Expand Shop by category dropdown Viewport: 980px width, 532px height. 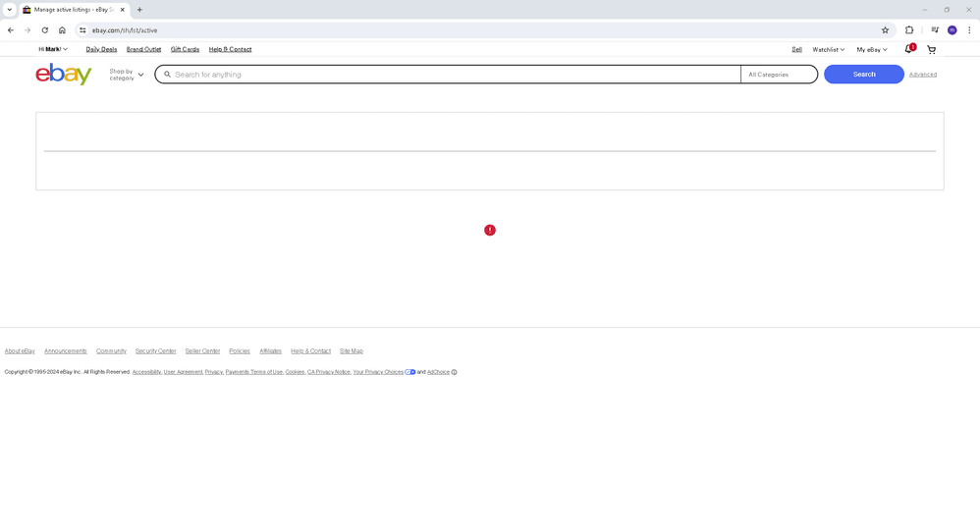point(127,75)
